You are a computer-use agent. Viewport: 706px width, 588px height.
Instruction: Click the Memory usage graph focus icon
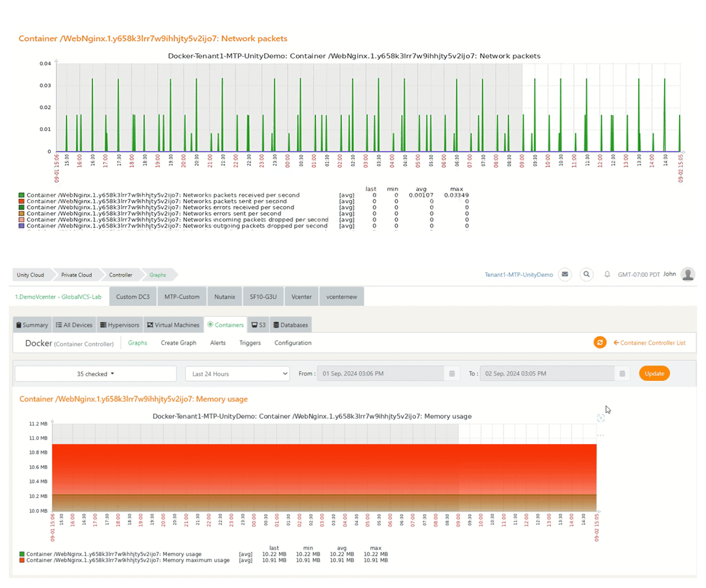600,418
